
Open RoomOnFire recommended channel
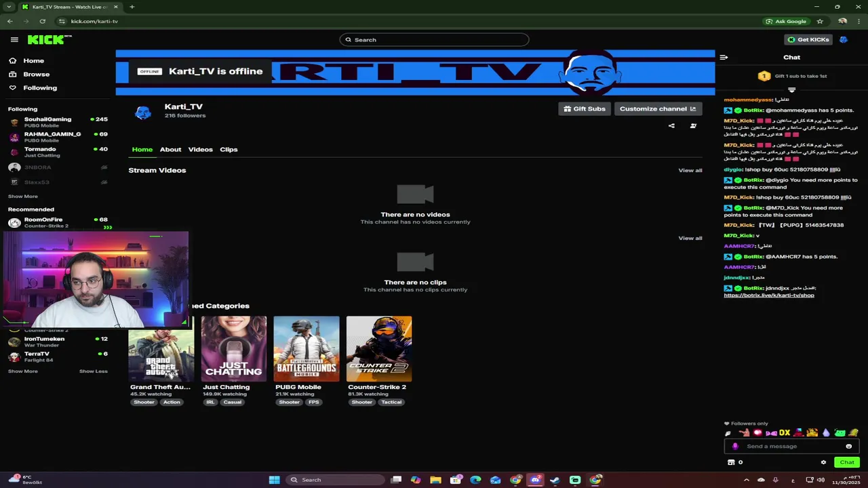[58, 222]
